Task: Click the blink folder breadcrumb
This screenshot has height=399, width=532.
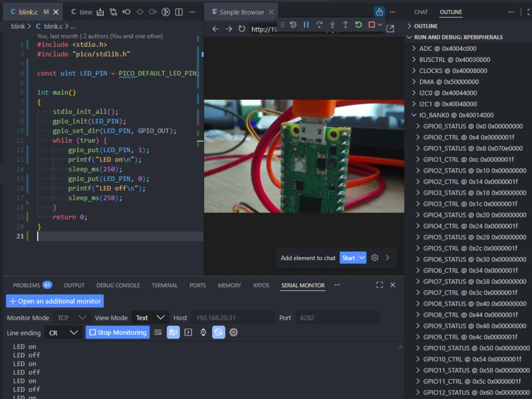Action: 18,26
